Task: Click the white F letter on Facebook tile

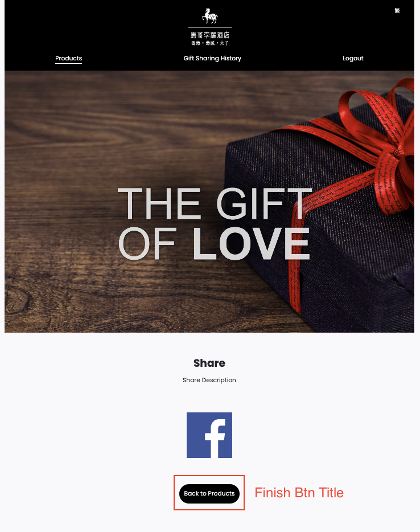Action: coord(215,439)
